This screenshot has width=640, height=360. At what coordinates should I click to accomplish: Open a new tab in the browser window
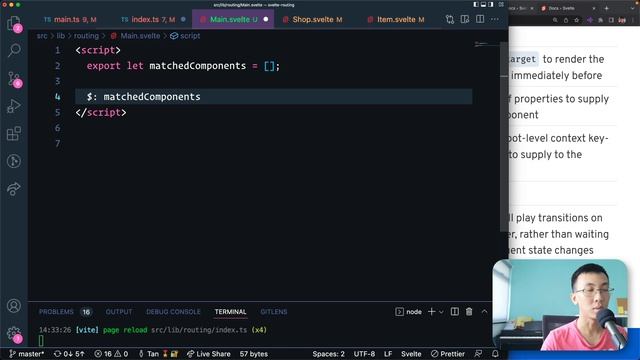[607, 8]
